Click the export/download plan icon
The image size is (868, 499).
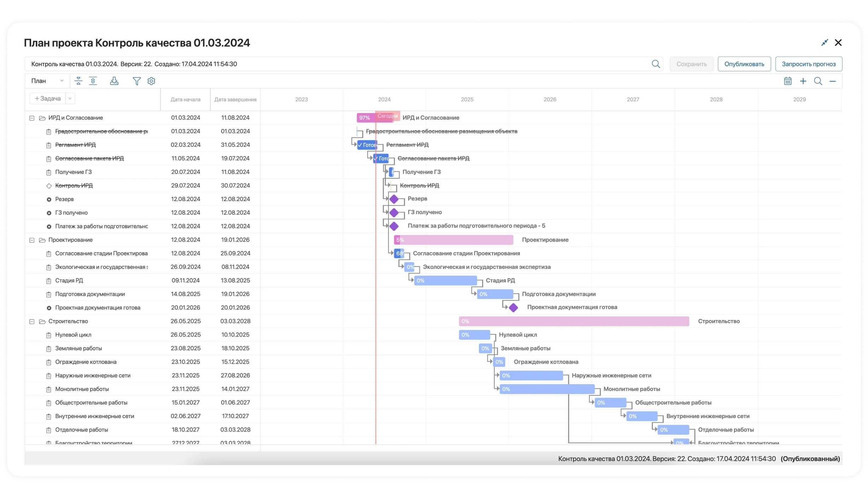(x=114, y=81)
